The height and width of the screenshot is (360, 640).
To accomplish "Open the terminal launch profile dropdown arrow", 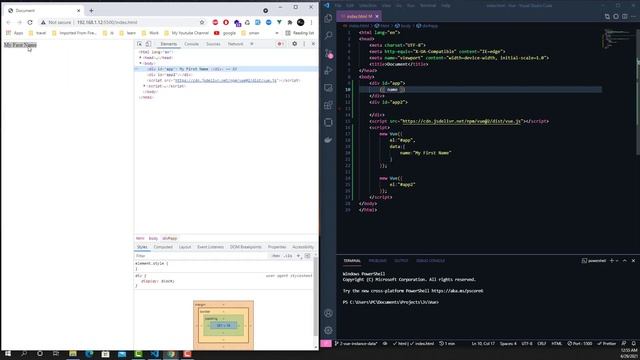I will [617, 260].
